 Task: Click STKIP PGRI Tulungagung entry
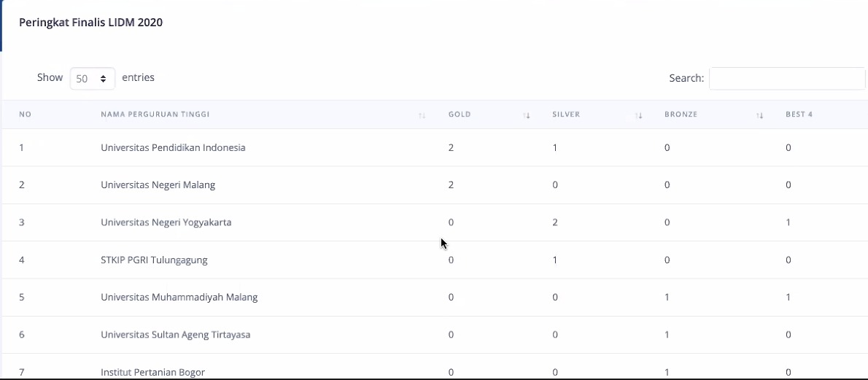154,260
